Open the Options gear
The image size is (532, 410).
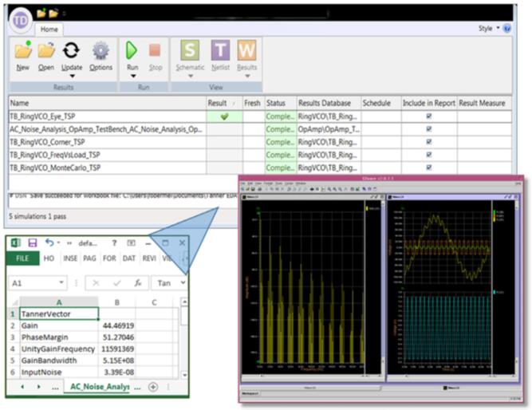pyautogui.click(x=100, y=50)
